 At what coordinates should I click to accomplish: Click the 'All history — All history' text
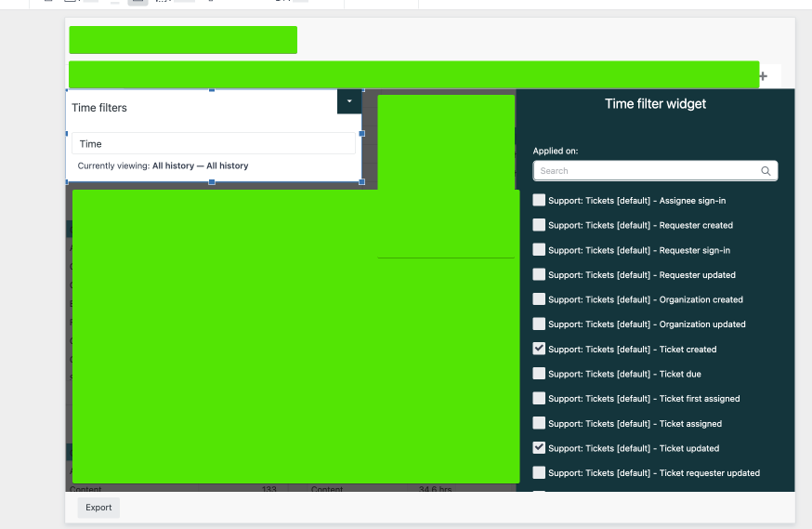click(x=201, y=166)
